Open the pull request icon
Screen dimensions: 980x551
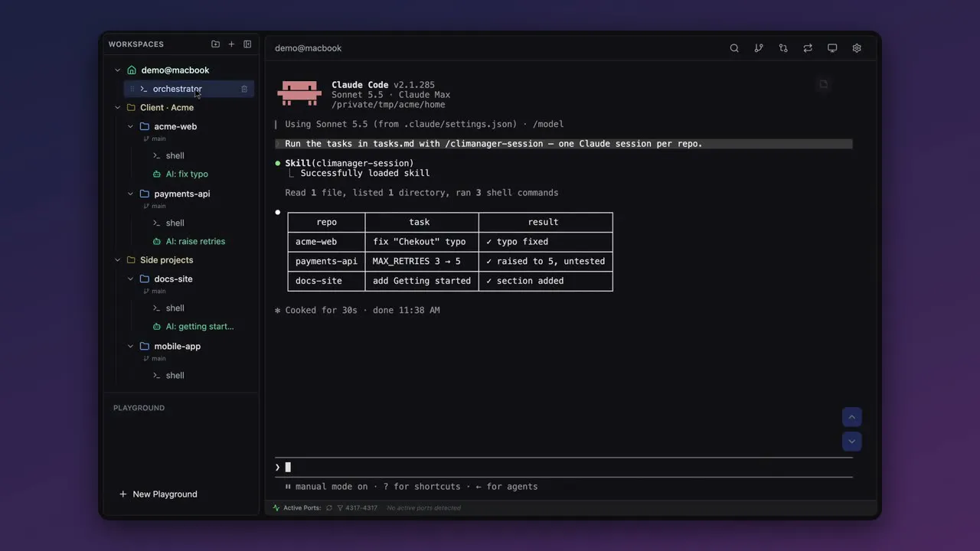pyautogui.click(x=783, y=48)
